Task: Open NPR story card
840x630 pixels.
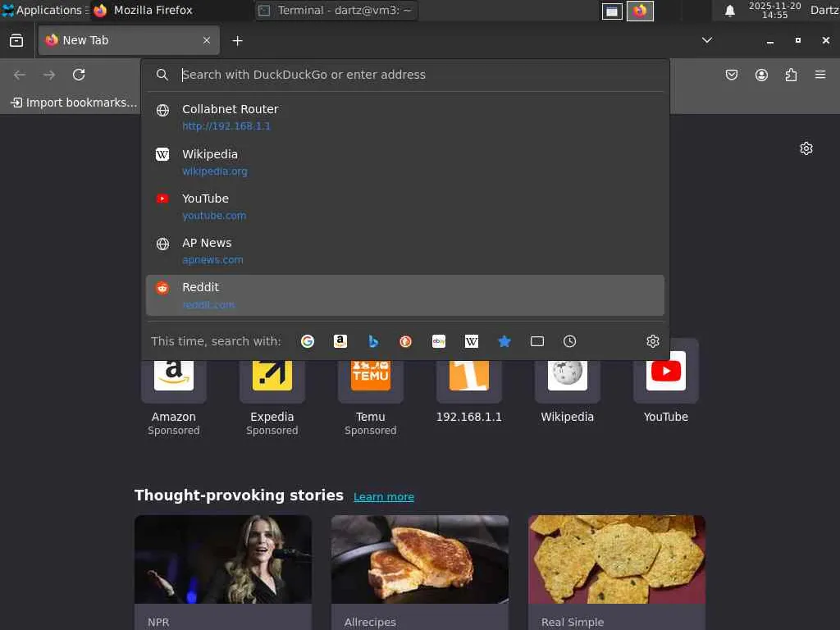Action: tap(223, 573)
